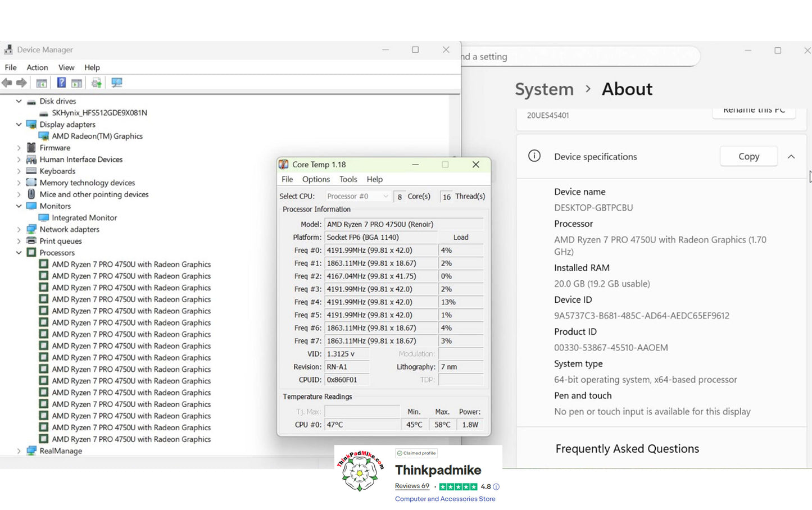Click the Show/Hide Action Pane toolbar icon
The width and height of the screenshot is (812, 510).
click(77, 83)
